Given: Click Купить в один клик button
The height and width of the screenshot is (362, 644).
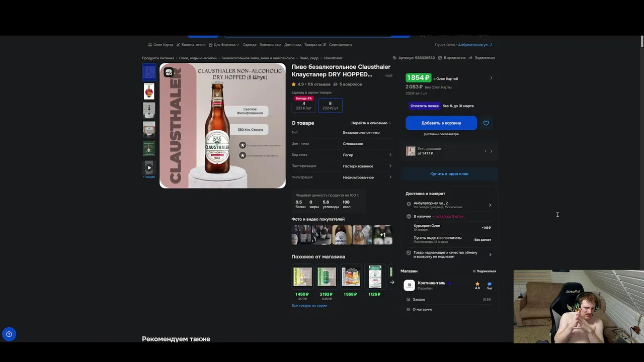Looking at the screenshot, I should 449,174.
